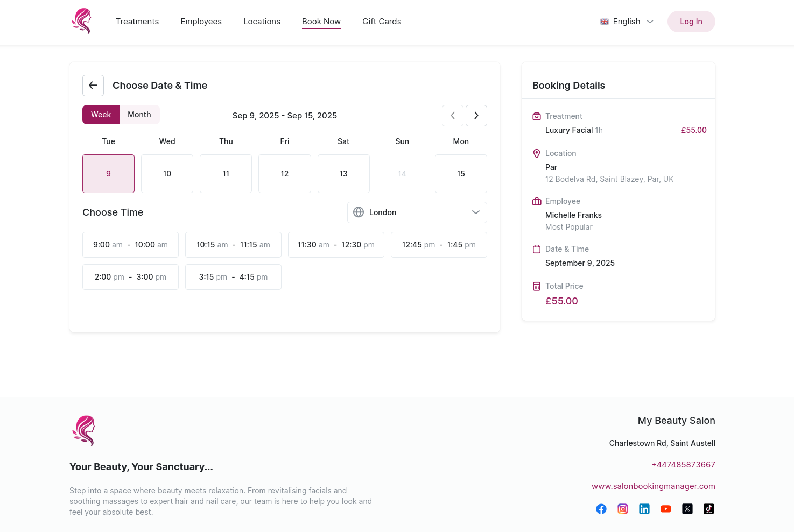Click the My Beauty Salon footer title
Image resolution: width=794 pixels, height=532 pixels.
click(x=677, y=421)
